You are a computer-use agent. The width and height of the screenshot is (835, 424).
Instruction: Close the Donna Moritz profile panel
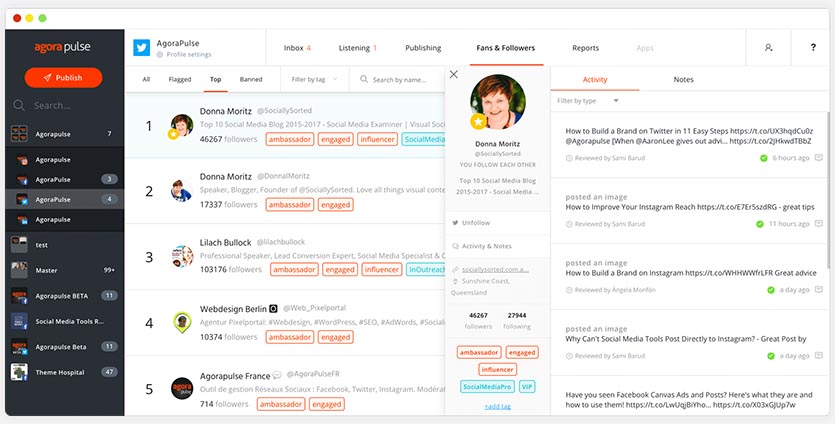454,75
